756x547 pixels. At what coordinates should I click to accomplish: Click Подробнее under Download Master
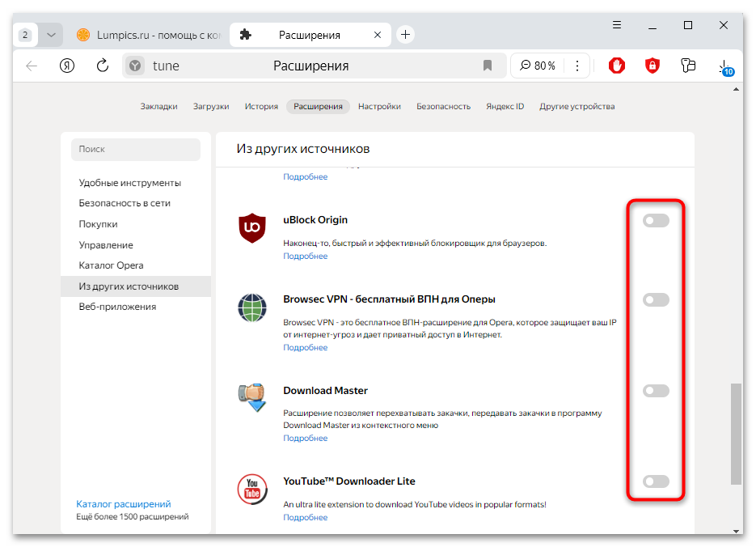coord(305,438)
